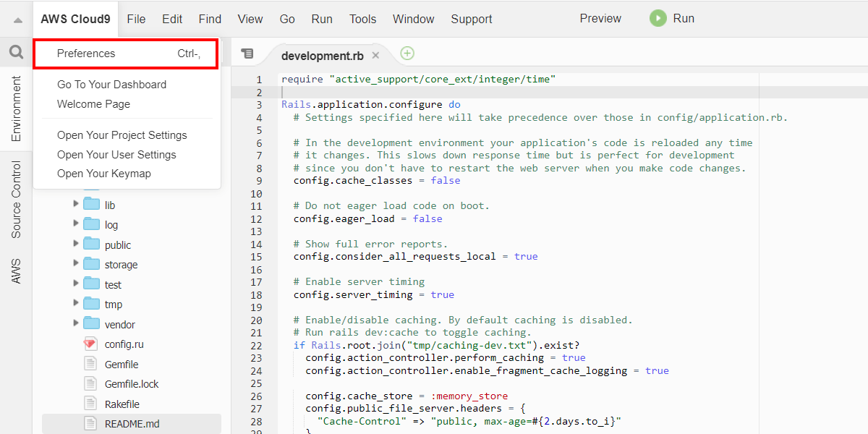The height and width of the screenshot is (434, 868).
Task: Click the green Run play icon
Action: (x=658, y=19)
